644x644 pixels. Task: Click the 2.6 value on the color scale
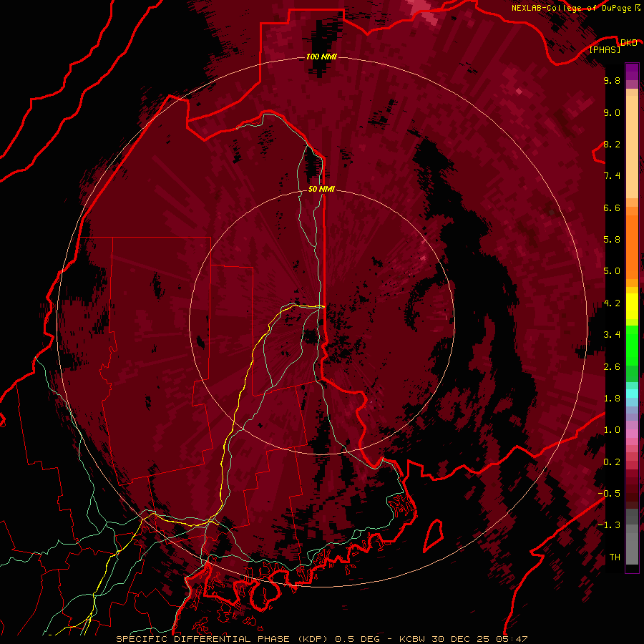(612, 367)
